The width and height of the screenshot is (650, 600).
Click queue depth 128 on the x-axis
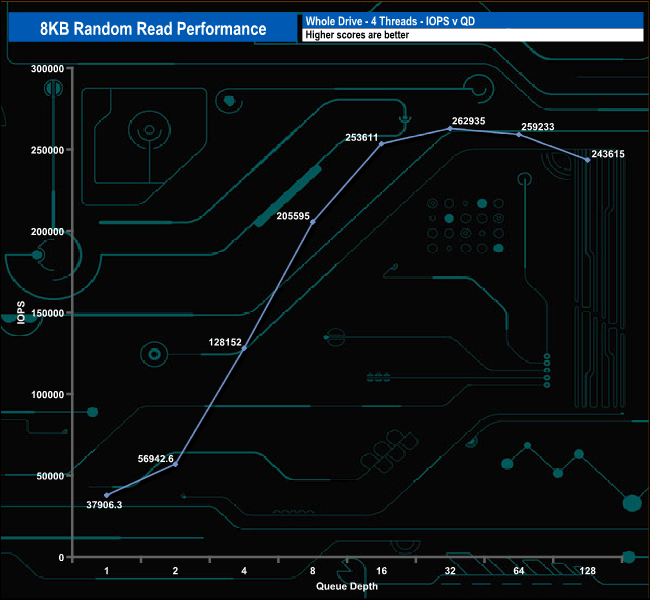coord(587,570)
